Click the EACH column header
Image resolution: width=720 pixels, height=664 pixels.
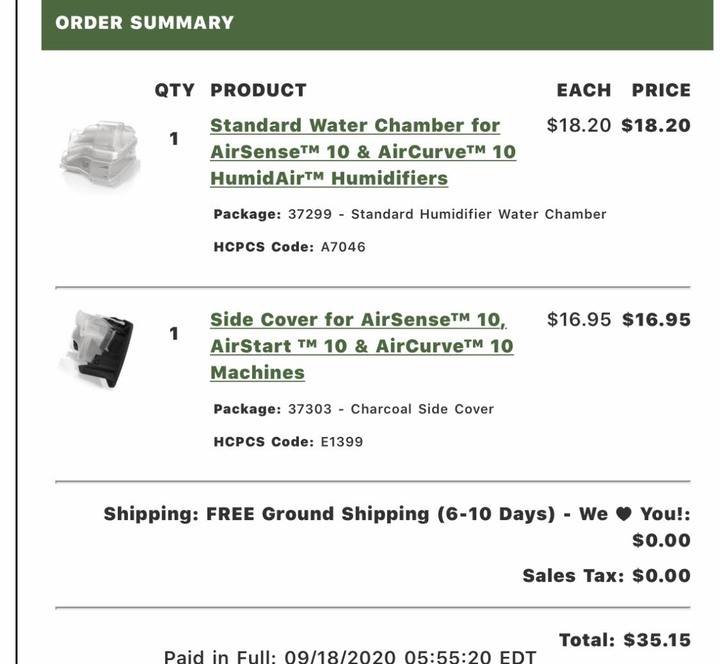click(584, 90)
